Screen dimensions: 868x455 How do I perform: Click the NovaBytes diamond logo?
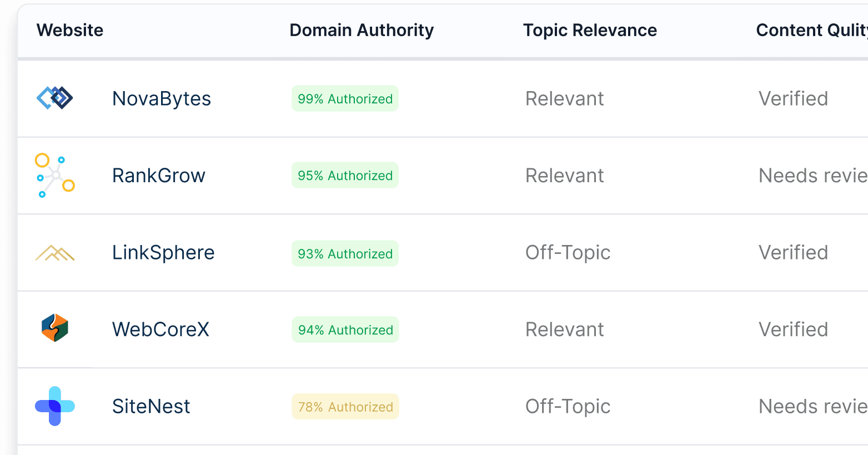coord(54,98)
